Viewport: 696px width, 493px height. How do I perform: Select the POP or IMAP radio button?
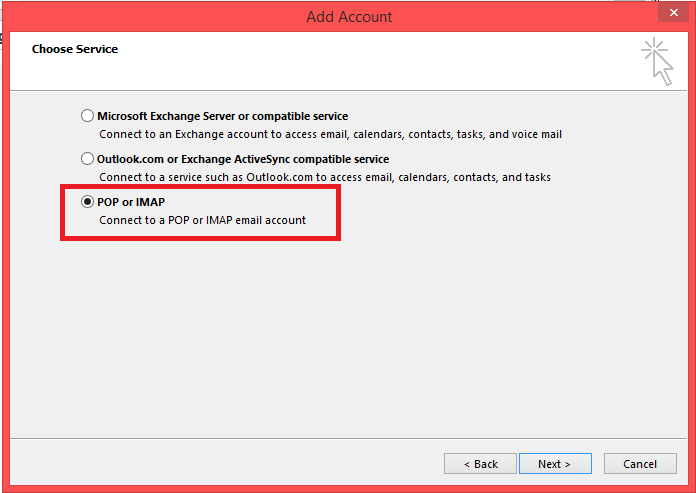coord(88,202)
